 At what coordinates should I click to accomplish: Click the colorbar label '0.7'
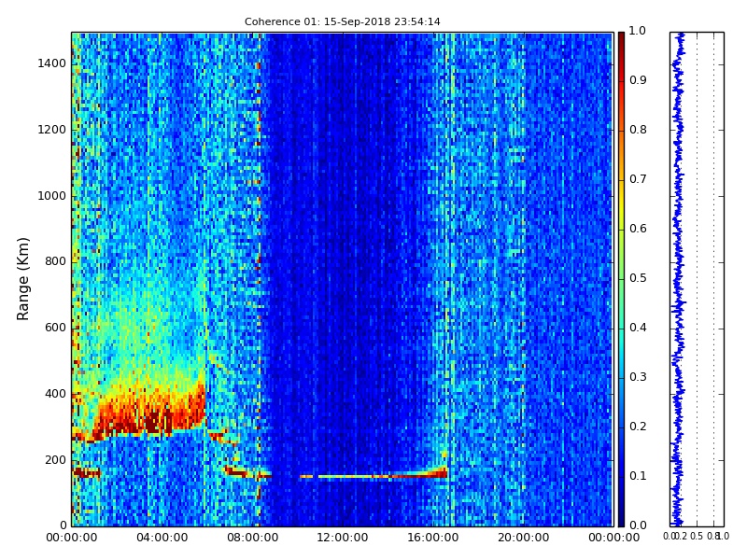pyautogui.click(x=638, y=179)
